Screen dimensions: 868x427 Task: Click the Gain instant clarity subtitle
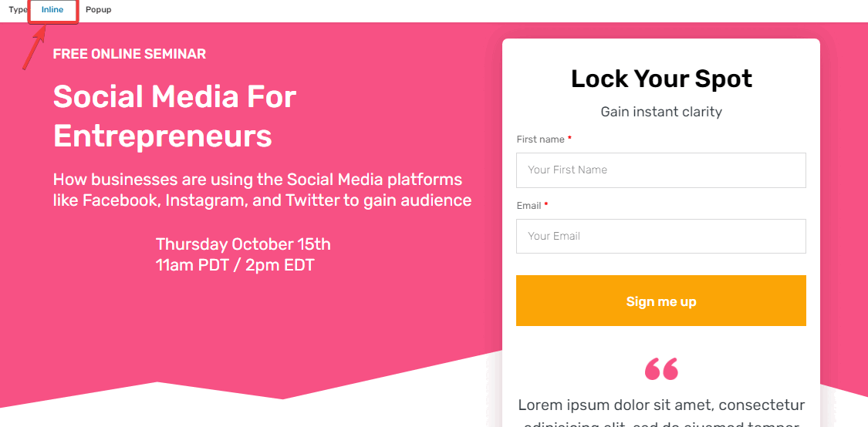(x=661, y=112)
